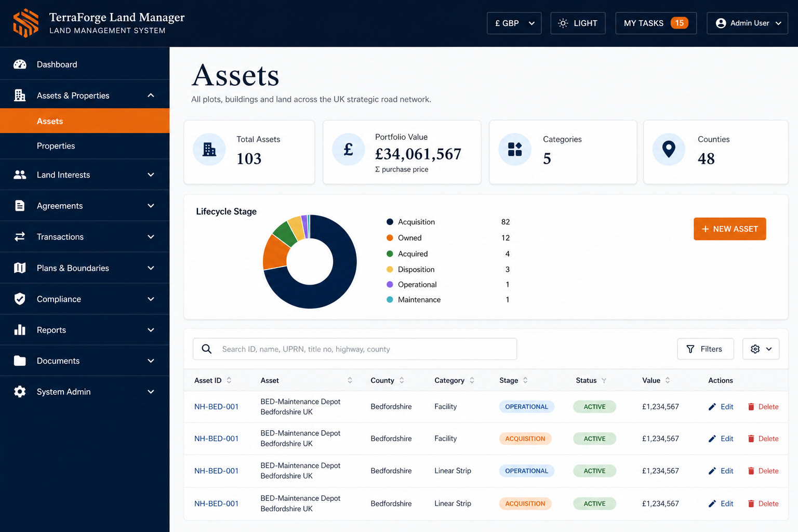Click the pencil icon in the ACQUISITION Linear Strip row

point(712,504)
